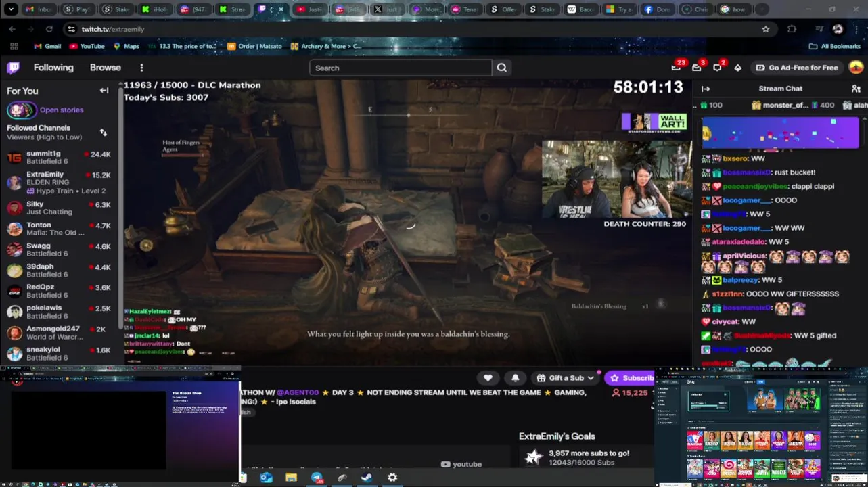Open the Order | Matsato bookmark
Image resolution: width=868 pixels, height=487 pixels.
point(255,46)
